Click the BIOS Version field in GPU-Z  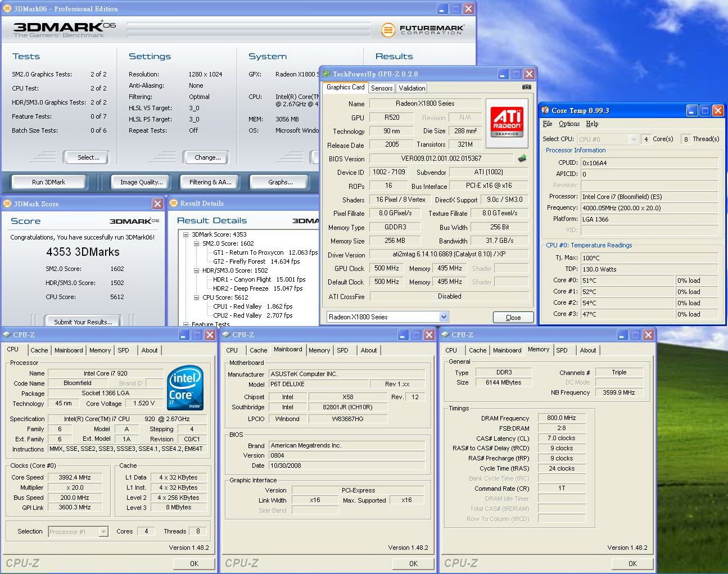click(441, 159)
